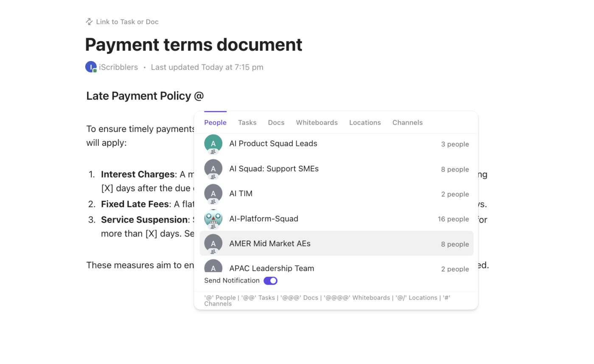This screenshot has width=594, height=364.
Task: Click the APAC Leadership Team avatar
Action: [x=213, y=267]
